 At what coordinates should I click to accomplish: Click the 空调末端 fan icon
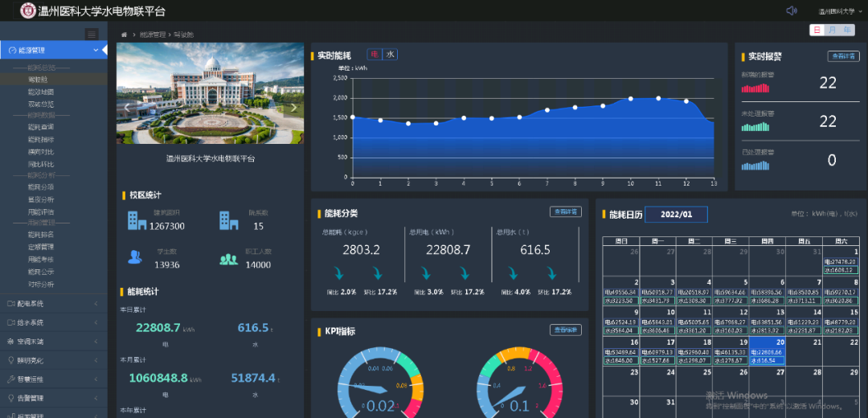(11, 342)
